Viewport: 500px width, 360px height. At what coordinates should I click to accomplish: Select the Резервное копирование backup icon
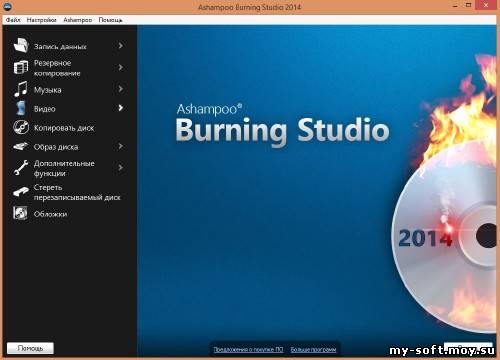(21, 67)
